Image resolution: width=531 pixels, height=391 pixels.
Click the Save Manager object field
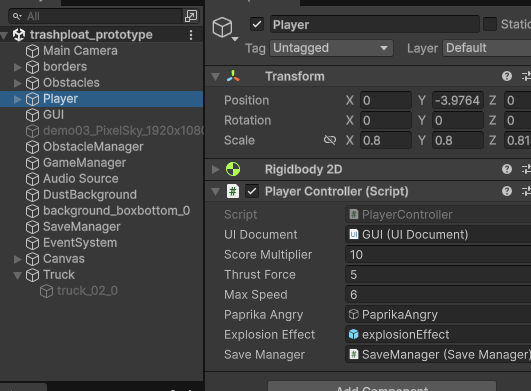click(x=438, y=354)
